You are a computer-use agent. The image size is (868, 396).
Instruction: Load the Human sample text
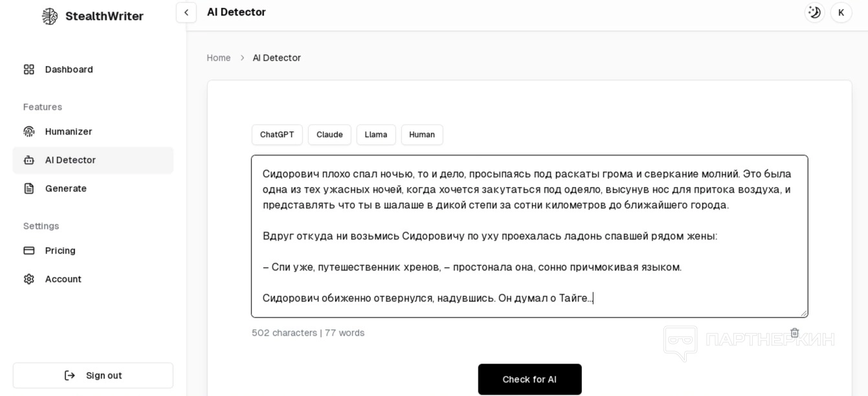click(422, 135)
